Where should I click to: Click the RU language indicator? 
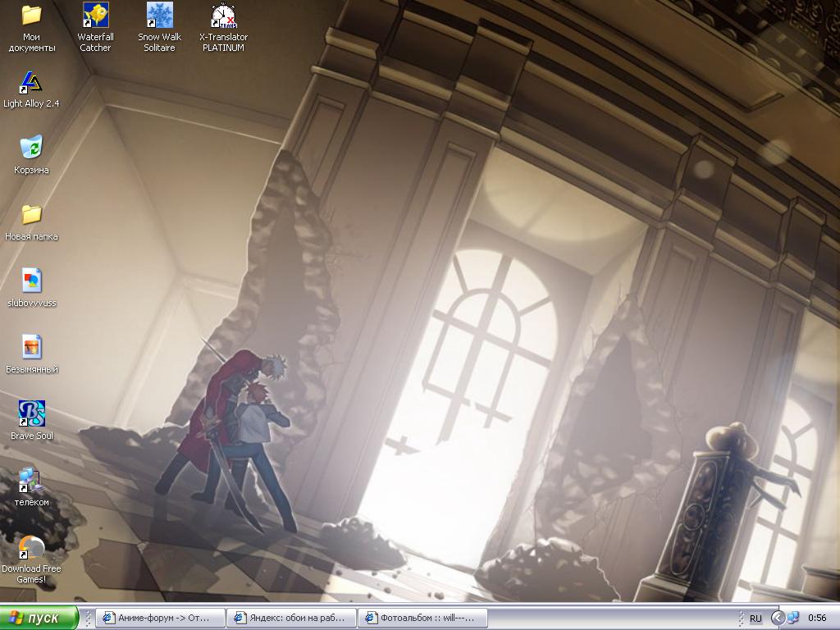tap(756, 619)
